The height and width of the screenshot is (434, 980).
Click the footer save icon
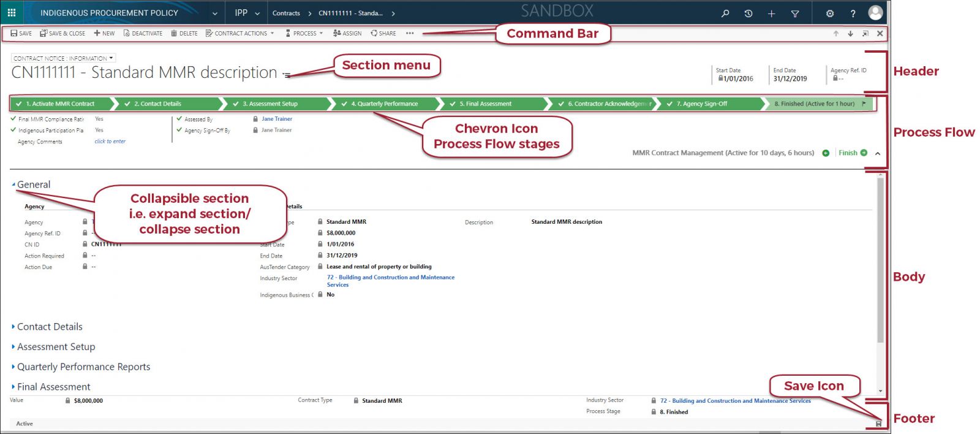(878, 424)
